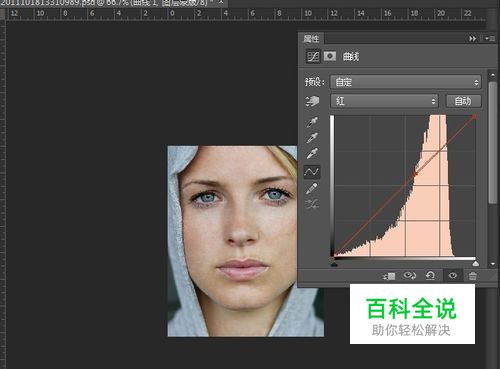This screenshot has width=500, height=369.
Task: Pick the gray point eyedropper
Action: point(312,138)
